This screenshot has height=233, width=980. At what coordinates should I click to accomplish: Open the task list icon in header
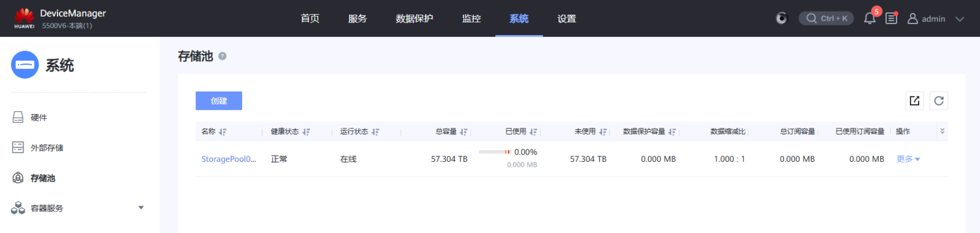pos(891,19)
